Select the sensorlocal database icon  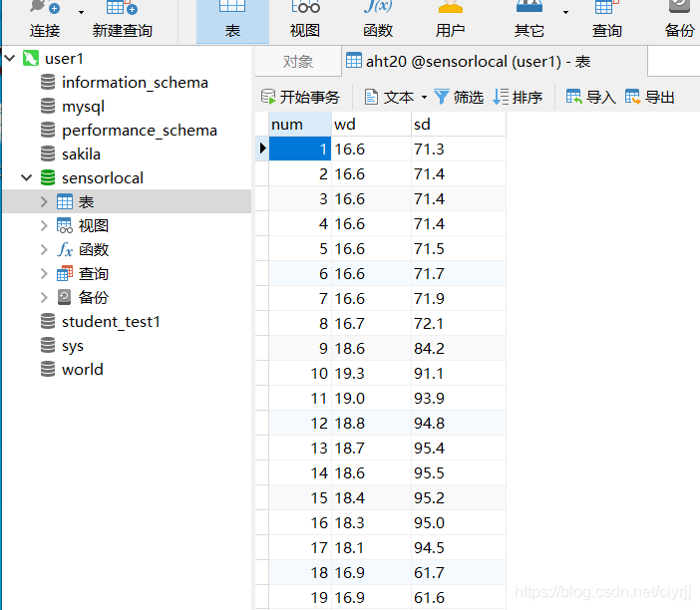pyautogui.click(x=48, y=177)
